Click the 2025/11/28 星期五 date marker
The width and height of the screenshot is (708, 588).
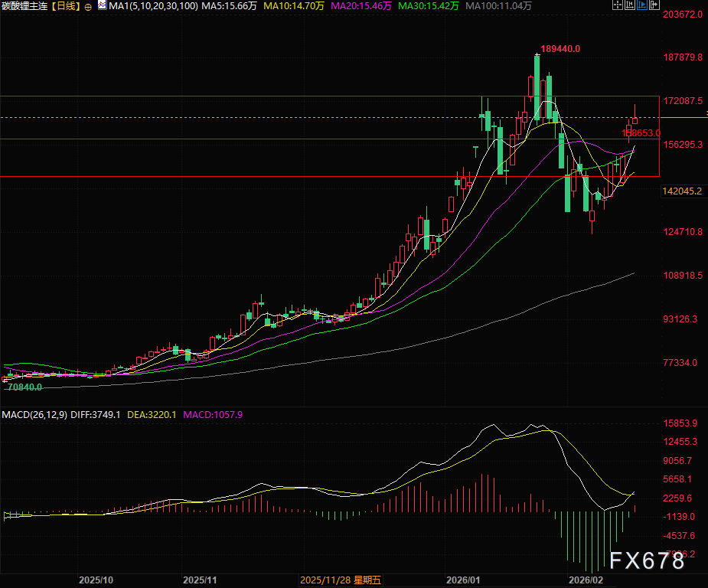pos(341,580)
